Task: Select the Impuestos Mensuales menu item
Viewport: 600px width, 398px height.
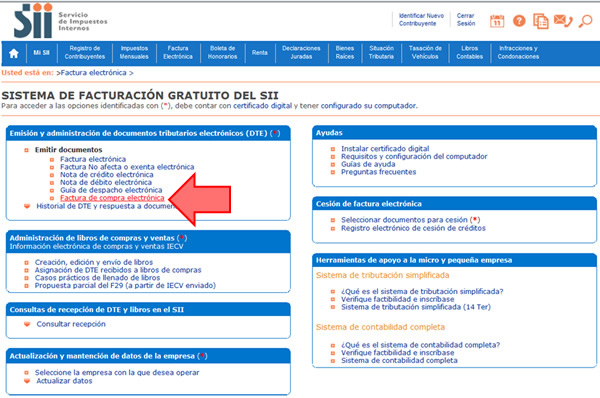Action: coord(134,52)
